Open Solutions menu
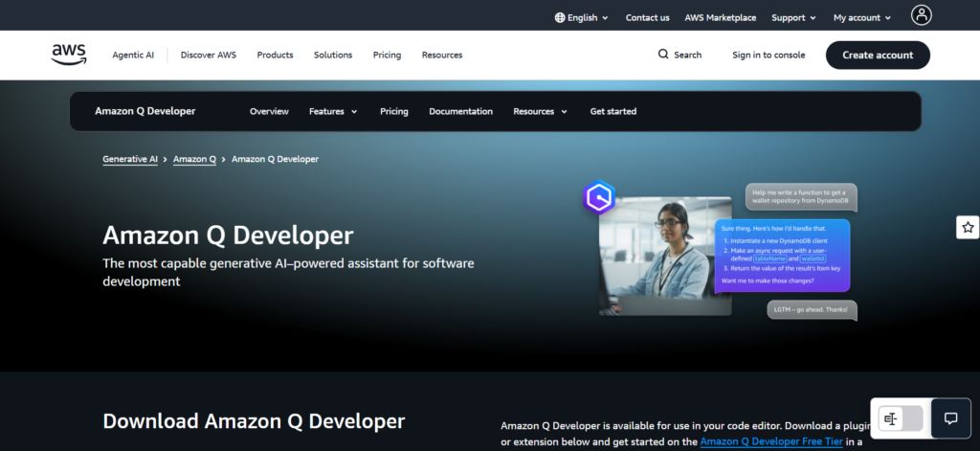Viewport: 980px width, 451px height. [333, 55]
